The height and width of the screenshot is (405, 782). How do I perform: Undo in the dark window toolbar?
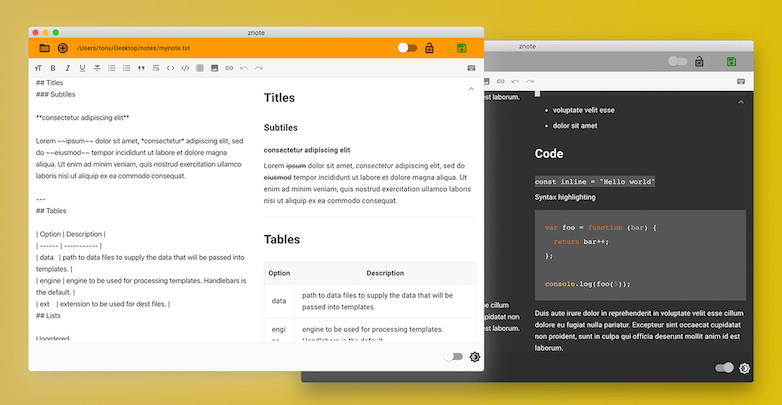click(515, 81)
